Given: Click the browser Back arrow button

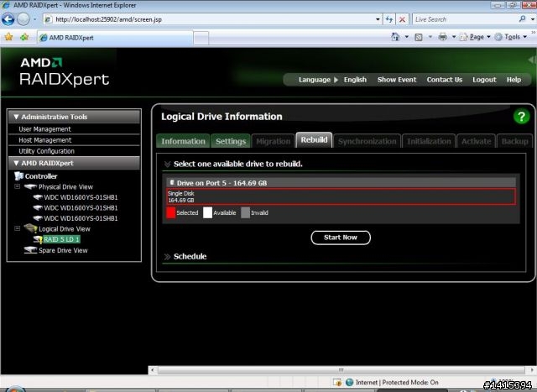Looking at the screenshot, I should (8, 19).
